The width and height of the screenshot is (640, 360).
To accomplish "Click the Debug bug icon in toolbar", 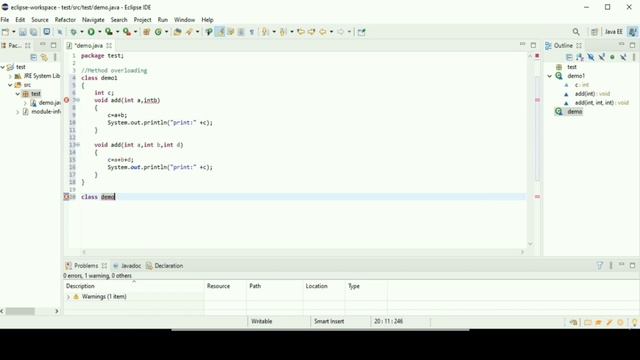I will [73, 32].
